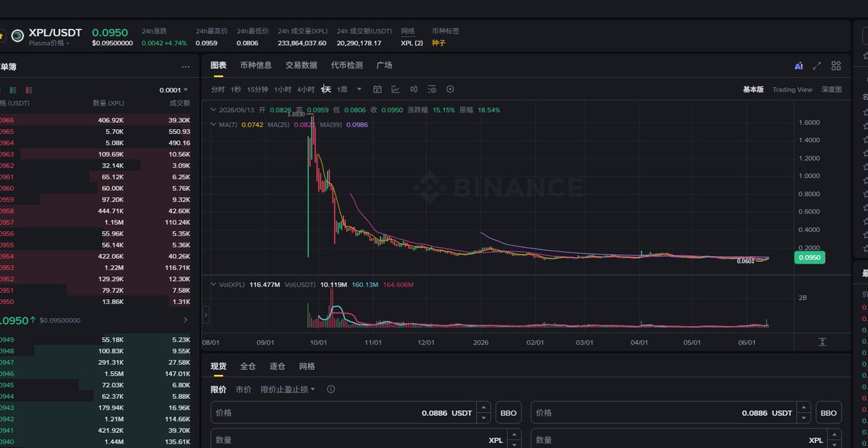Select the 深度图 depth chart mode
The image size is (868, 448).
pyautogui.click(x=831, y=90)
